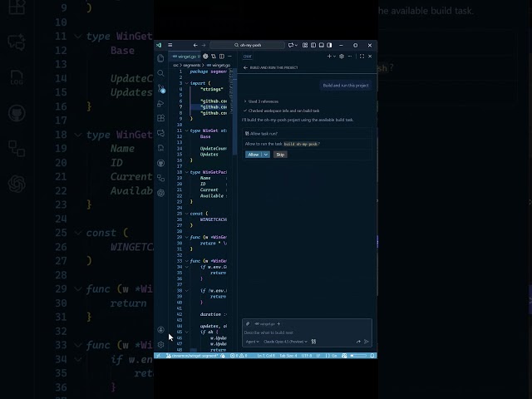The height and width of the screenshot is (399, 532).
Task: Open the Accounts menu in the activity bar
Action: pyautogui.click(x=160, y=330)
